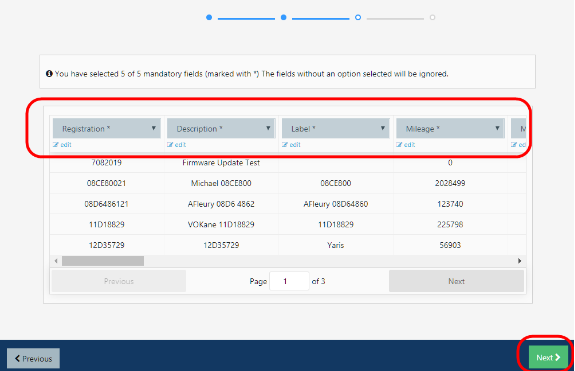Click the final fourth step indicator

(432, 17)
